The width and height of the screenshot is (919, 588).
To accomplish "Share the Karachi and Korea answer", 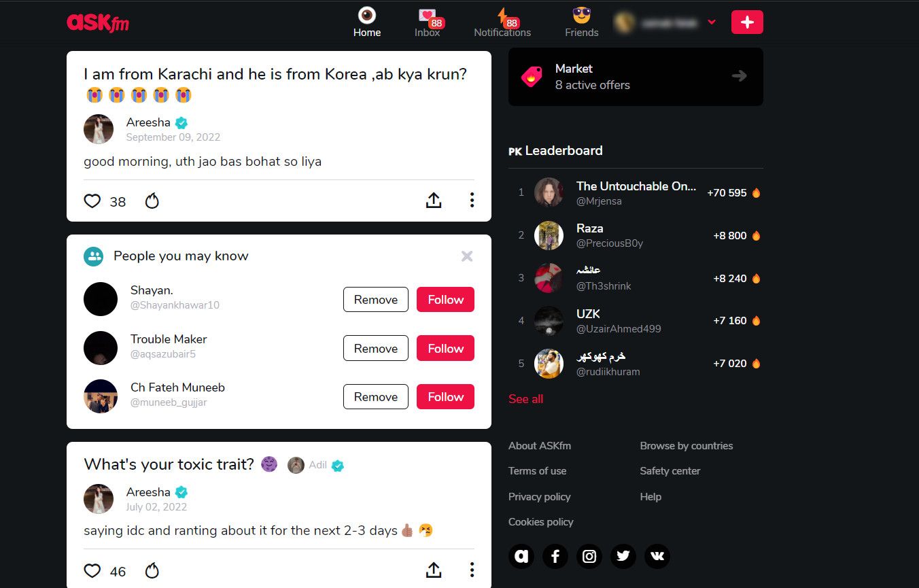I will point(434,200).
